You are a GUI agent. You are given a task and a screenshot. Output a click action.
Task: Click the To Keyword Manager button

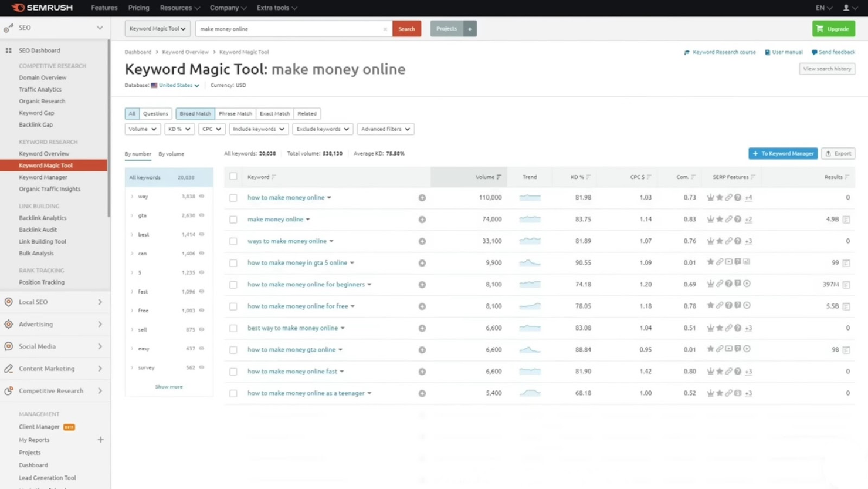pyautogui.click(x=783, y=153)
